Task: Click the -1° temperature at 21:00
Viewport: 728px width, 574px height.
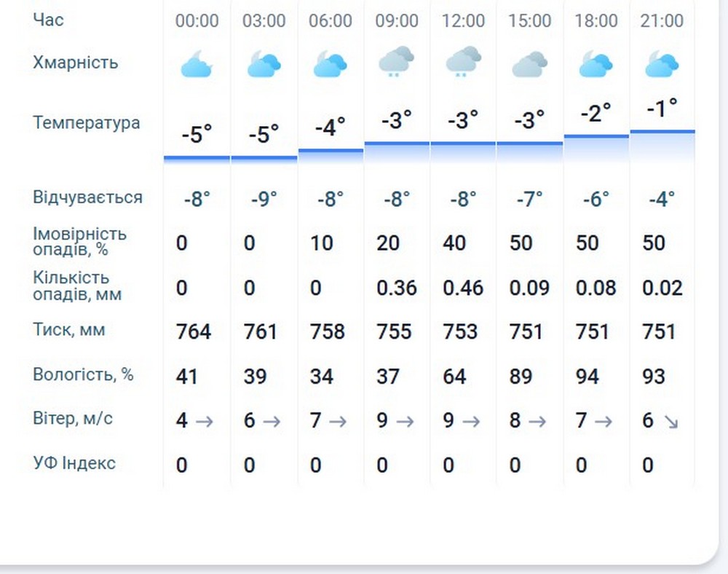Action: 662,109
